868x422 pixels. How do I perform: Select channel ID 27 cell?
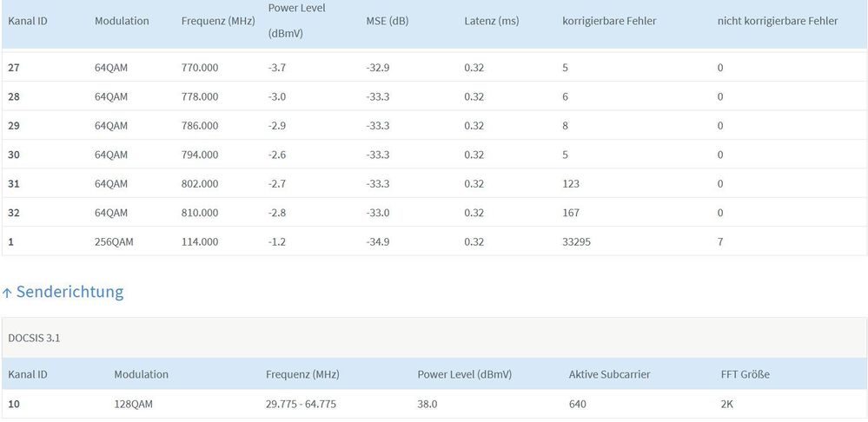(14, 68)
